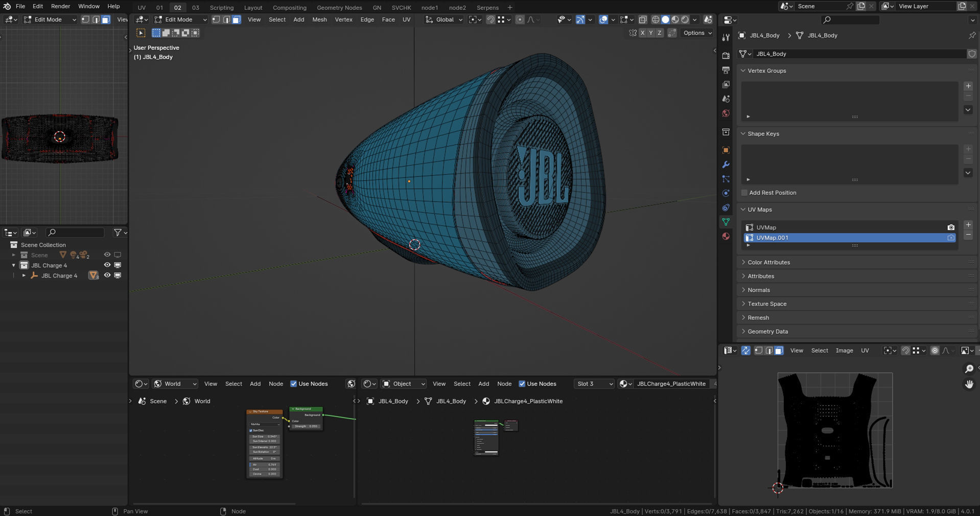Open the Image menu in UV editor

point(844,350)
